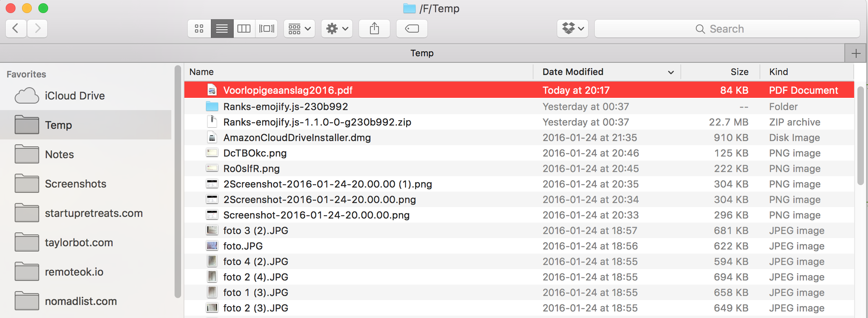This screenshot has height=318, width=868.
Task: Click into the Search field
Action: pos(727,29)
